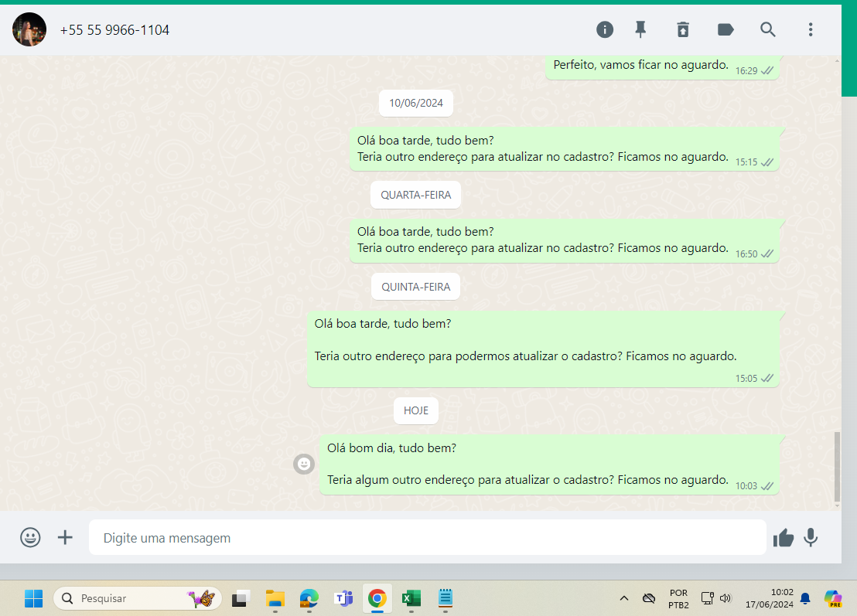Select 'Olá bom dia, tudo bem?' message
This screenshot has height=616, width=857.
[549, 465]
